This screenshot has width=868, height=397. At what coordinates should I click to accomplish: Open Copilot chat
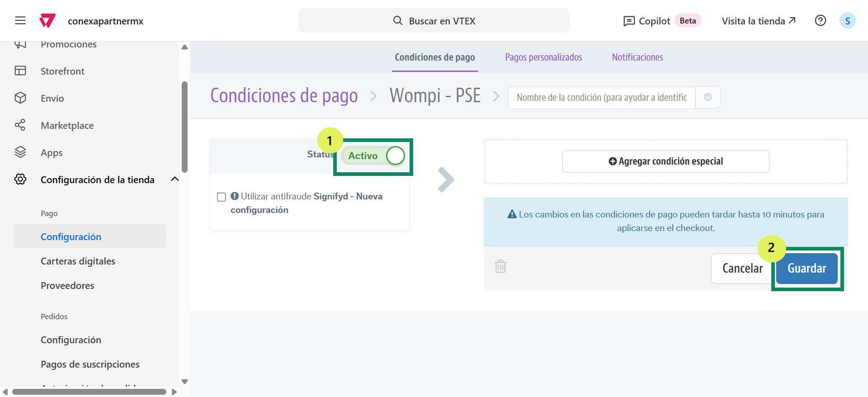646,21
